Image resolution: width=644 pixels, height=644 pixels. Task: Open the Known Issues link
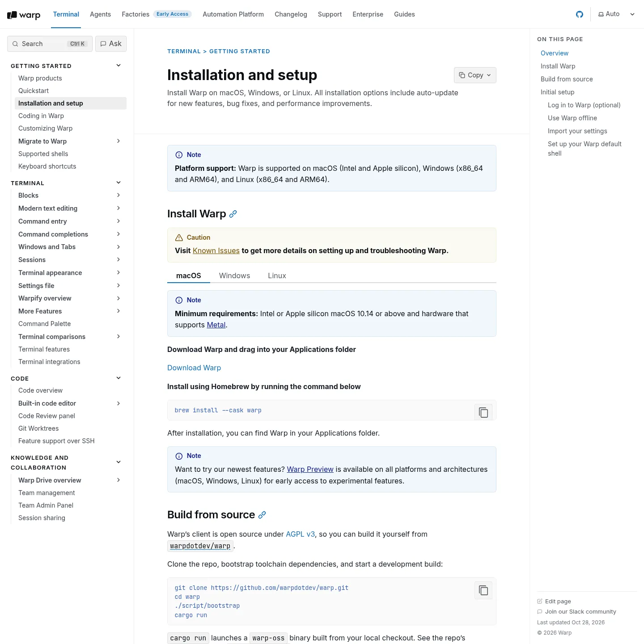point(216,251)
